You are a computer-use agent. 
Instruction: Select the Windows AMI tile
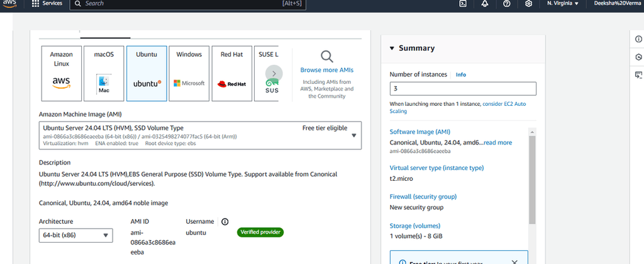click(x=189, y=74)
